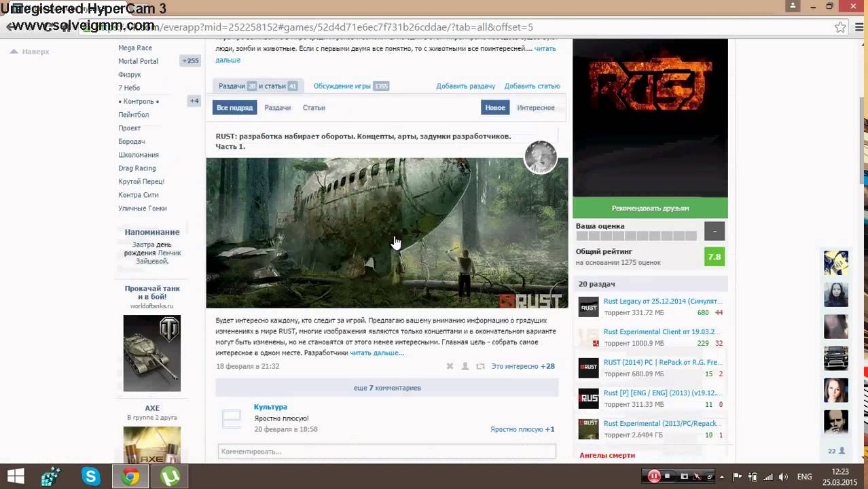This screenshot has height=489, width=868.
Task: Open first friend avatar in chat sidebar
Action: pos(836,263)
